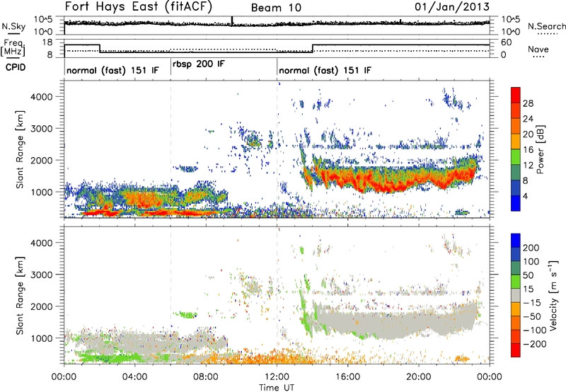Click the '2000' tick on velocity panel
This screenshot has height=392, width=566.
(42, 306)
